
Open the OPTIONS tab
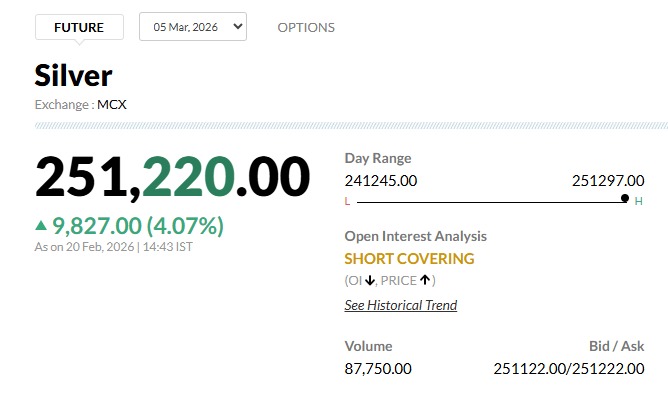coord(306,27)
